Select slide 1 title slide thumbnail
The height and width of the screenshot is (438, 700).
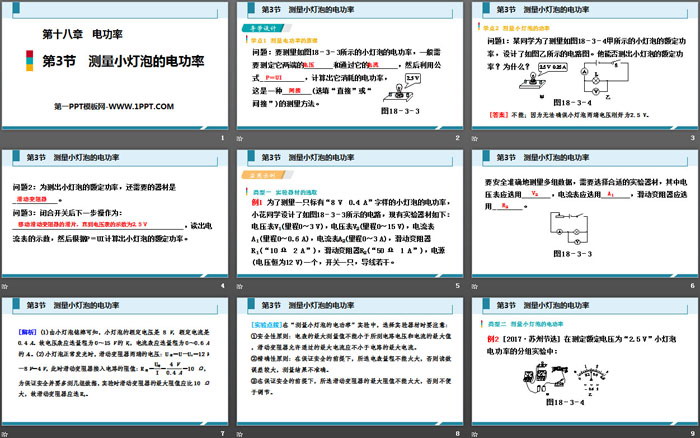(115, 65)
